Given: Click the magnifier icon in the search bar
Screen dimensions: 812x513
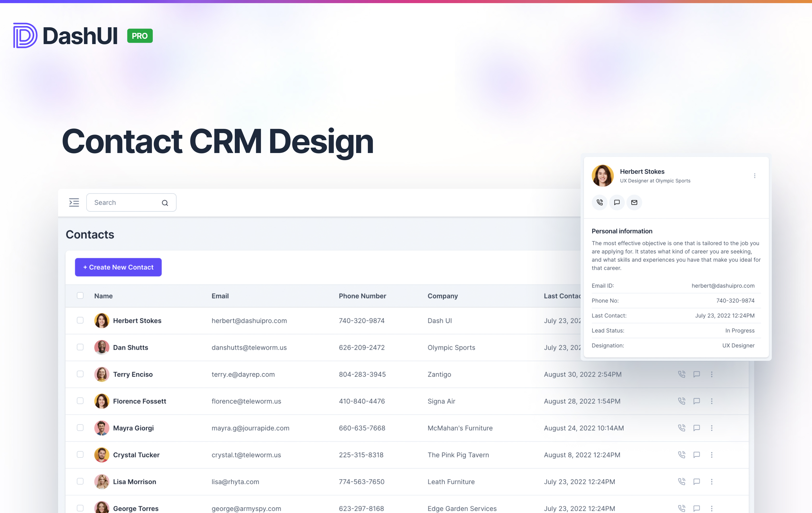Looking at the screenshot, I should (165, 203).
